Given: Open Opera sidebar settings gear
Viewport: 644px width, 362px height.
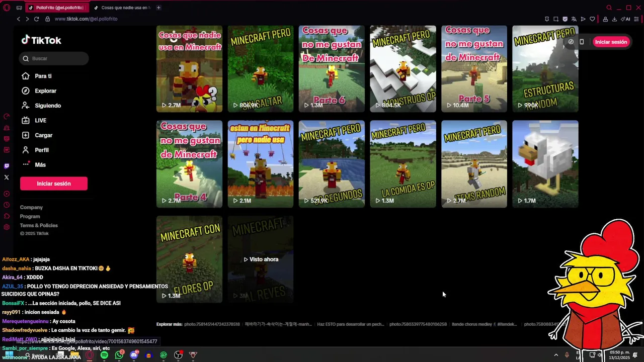Looking at the screenshot, I should (x=7, y=227).
